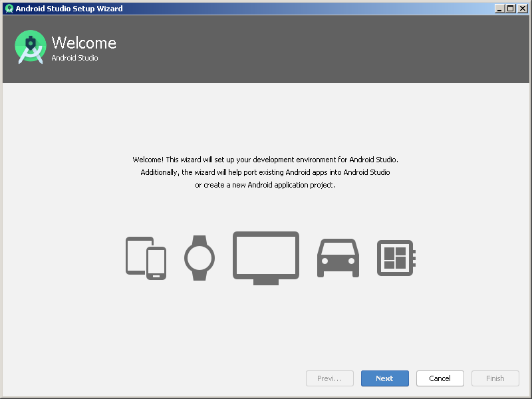Click the line "or create a new Android application project."
The height and width of the screenshot is (399, 532).
(265, 185)
